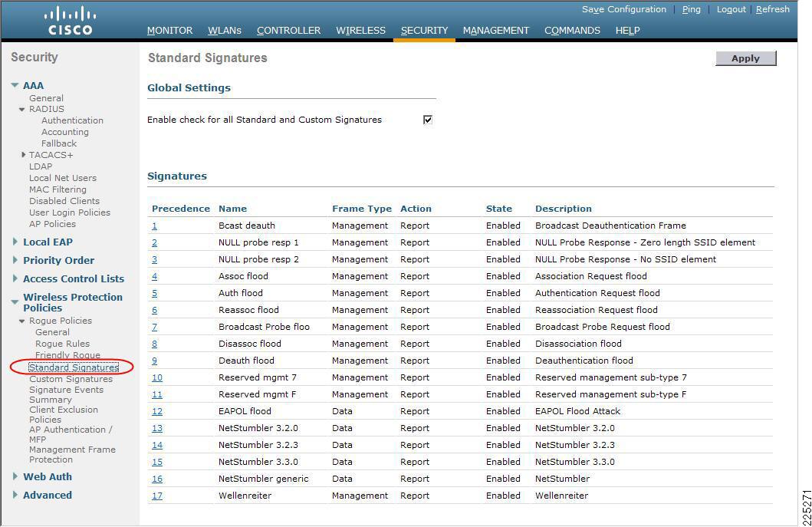Open signature precedence 5 link
Image resolution: width=812 pixels, height=527 pixels.
click(x=154, y=293)
